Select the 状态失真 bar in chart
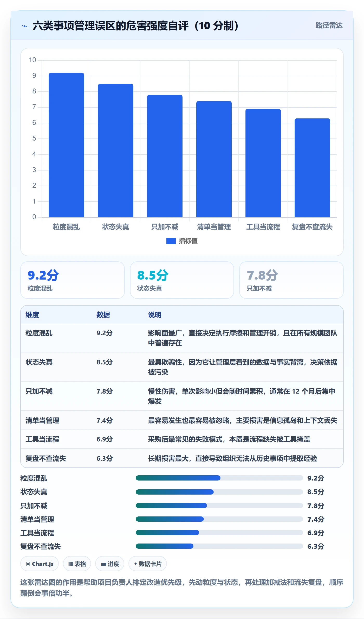The width and height of the screenshot is (364, 619). point(115,150)
